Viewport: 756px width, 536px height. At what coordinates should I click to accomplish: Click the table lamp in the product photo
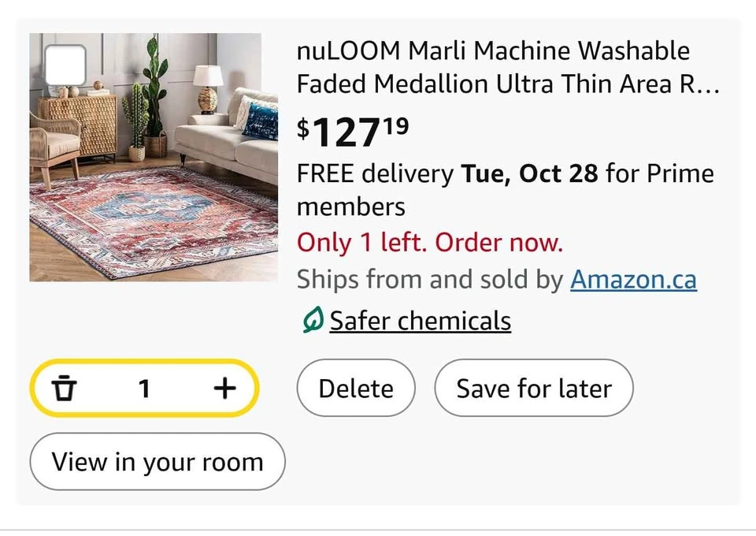(208, 88)
